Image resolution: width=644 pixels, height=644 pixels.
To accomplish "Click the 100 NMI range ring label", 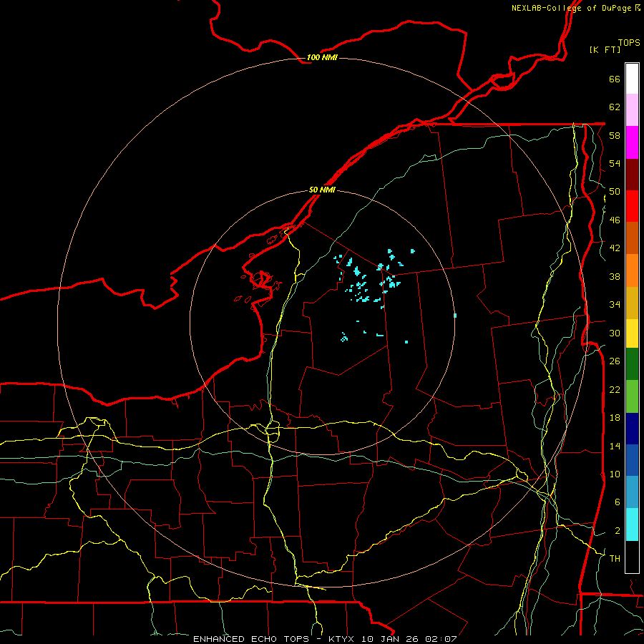I will coord(322,57).
